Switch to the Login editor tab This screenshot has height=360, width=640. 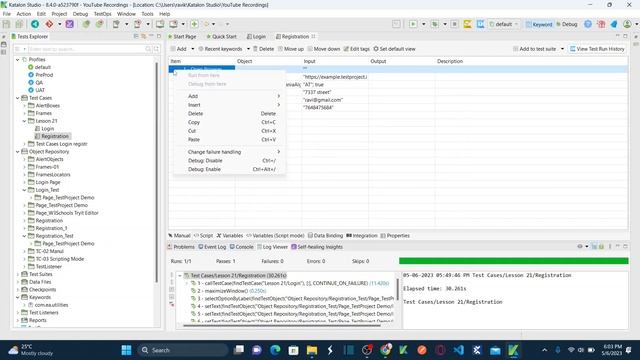pos(256,36)
